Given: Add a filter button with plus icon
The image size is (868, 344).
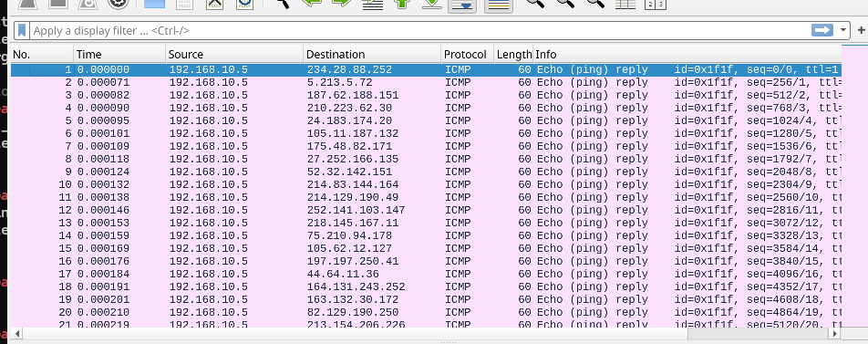Looking at the screenshot, I should (862, 30).
